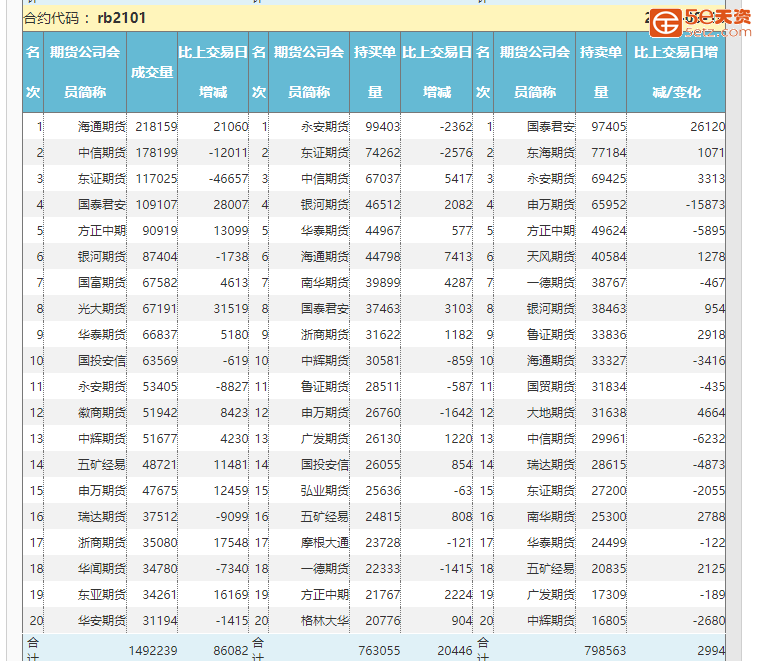Select long position value 99403

[x=383, y=127]
